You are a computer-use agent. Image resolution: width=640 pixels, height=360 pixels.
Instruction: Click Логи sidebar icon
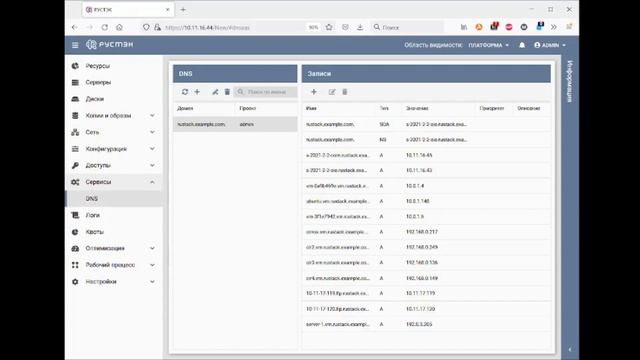click(x=75, y=215)
